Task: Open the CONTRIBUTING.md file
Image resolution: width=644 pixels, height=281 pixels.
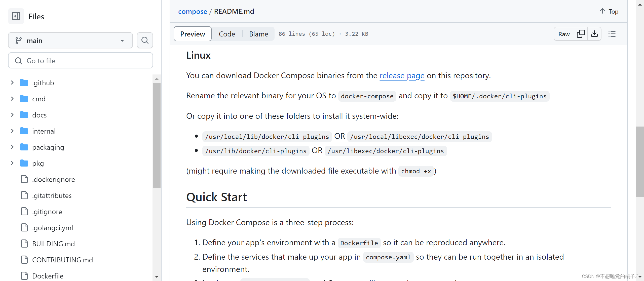Action: pos(62,260)
